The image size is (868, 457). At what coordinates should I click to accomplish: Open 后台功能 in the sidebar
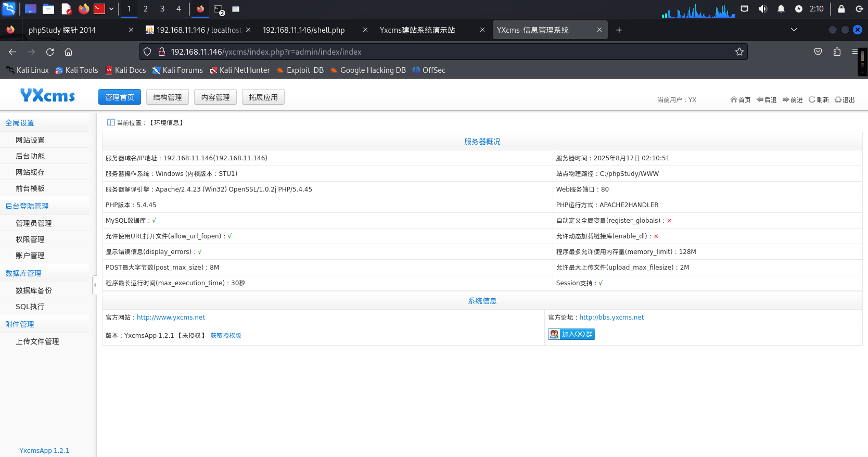(30, 156)
